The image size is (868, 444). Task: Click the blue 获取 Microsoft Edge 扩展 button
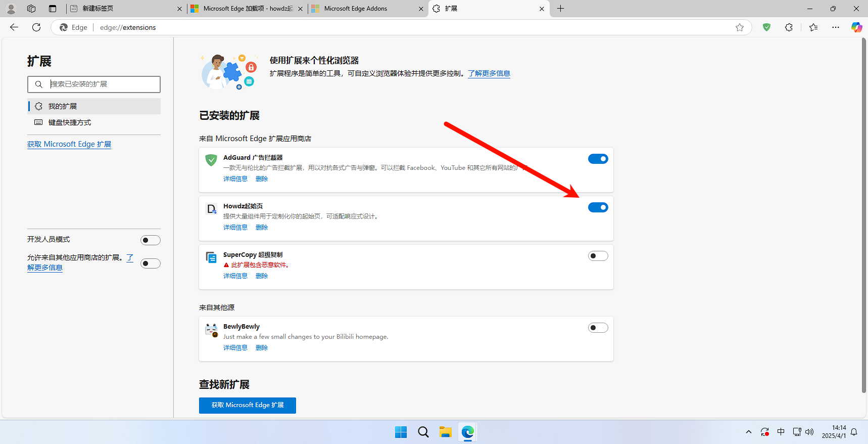(x=248, y=405)
